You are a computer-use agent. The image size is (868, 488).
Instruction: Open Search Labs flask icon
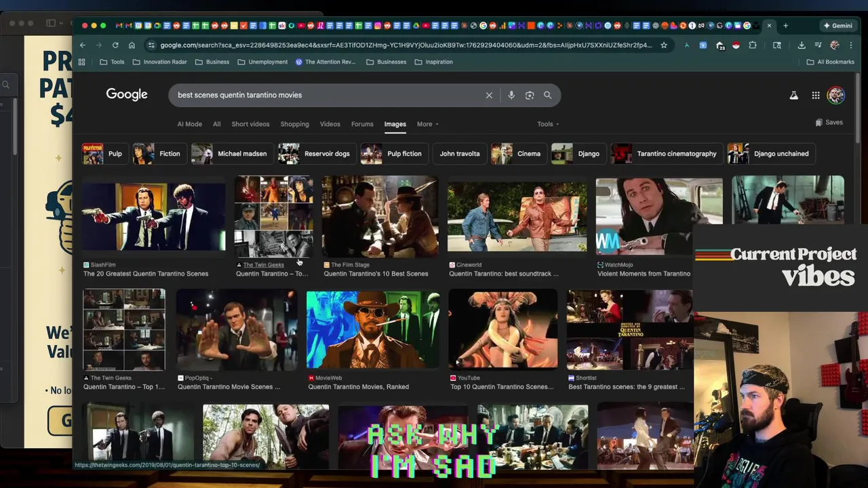click(x=793, y=96)
